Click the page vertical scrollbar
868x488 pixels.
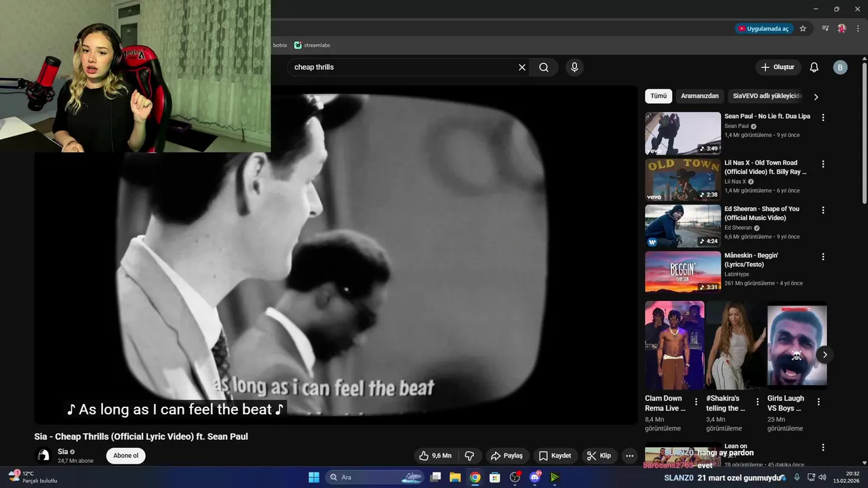(864, 132)
